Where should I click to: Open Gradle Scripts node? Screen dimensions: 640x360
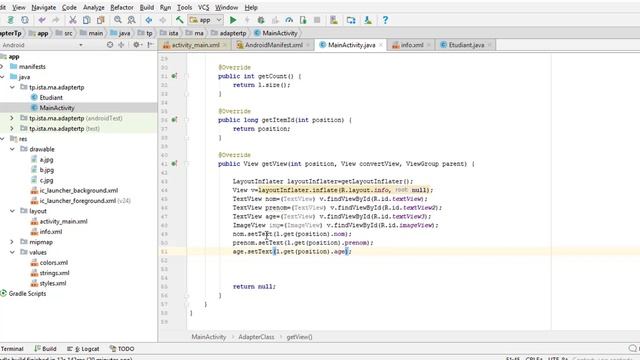click(x=27, y=293)
